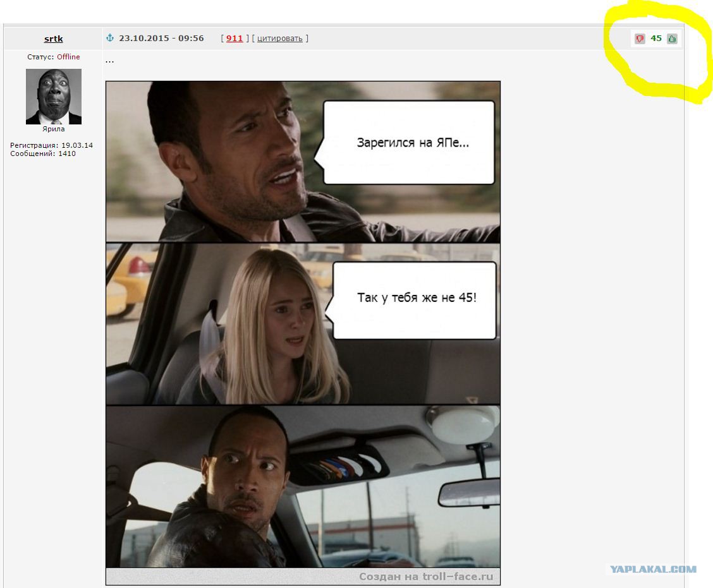Click the post date 23.10.2015 - 09:56
Image resolution: width=713 pixels, height=588 pixels.
pyautogui.click(x=161, y=38)
